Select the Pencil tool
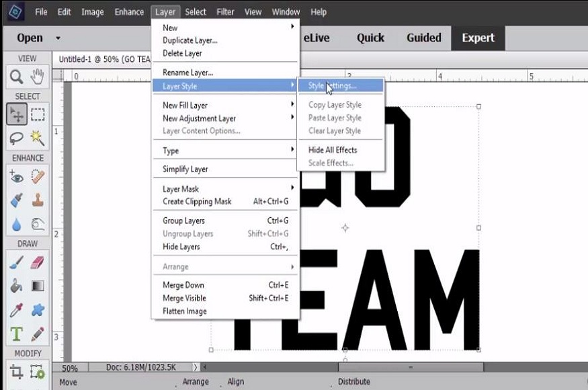588x390 pixels. 38,334
